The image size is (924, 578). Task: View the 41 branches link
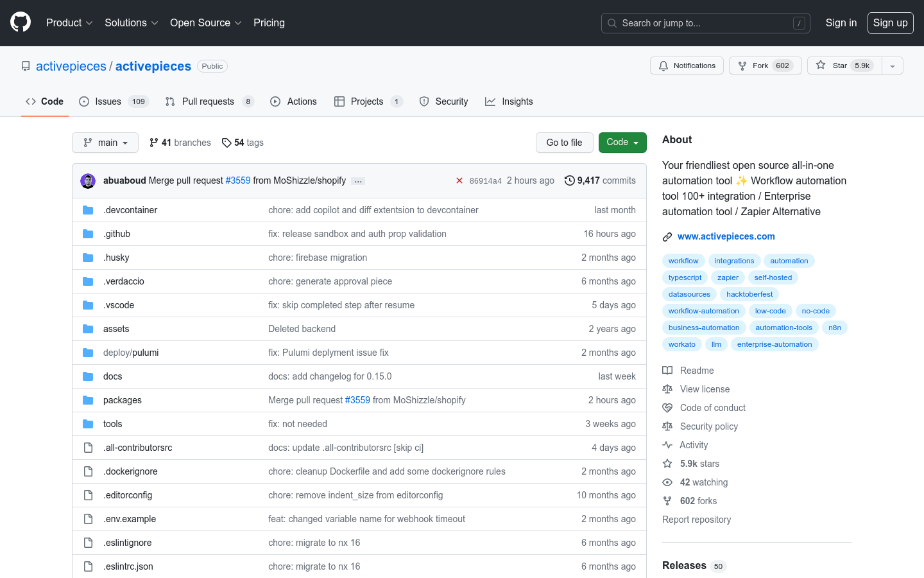click(180, 143)
